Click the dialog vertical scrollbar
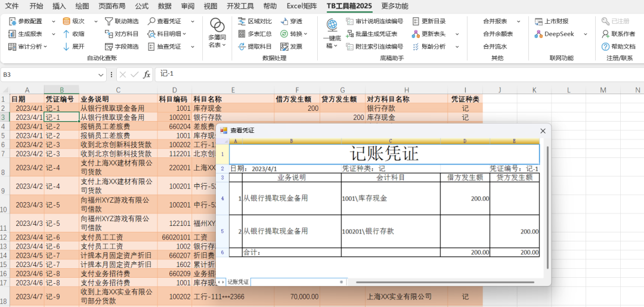This screenshot has width=644, height=307. pyautogui.click(x=547, y=207)
